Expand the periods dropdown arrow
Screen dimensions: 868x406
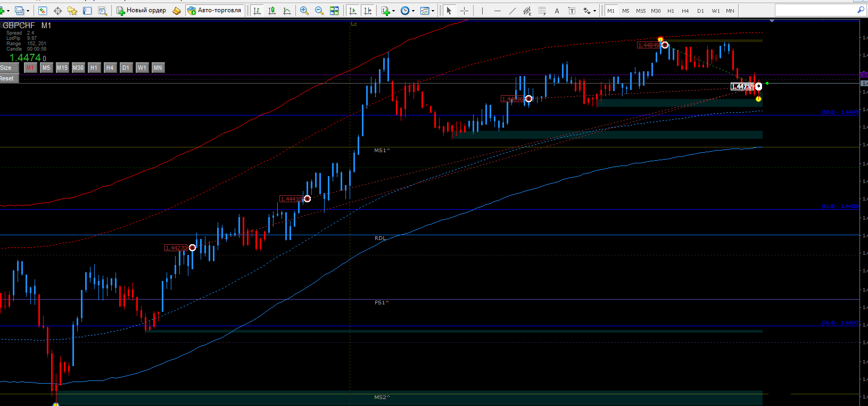(413, 11)
